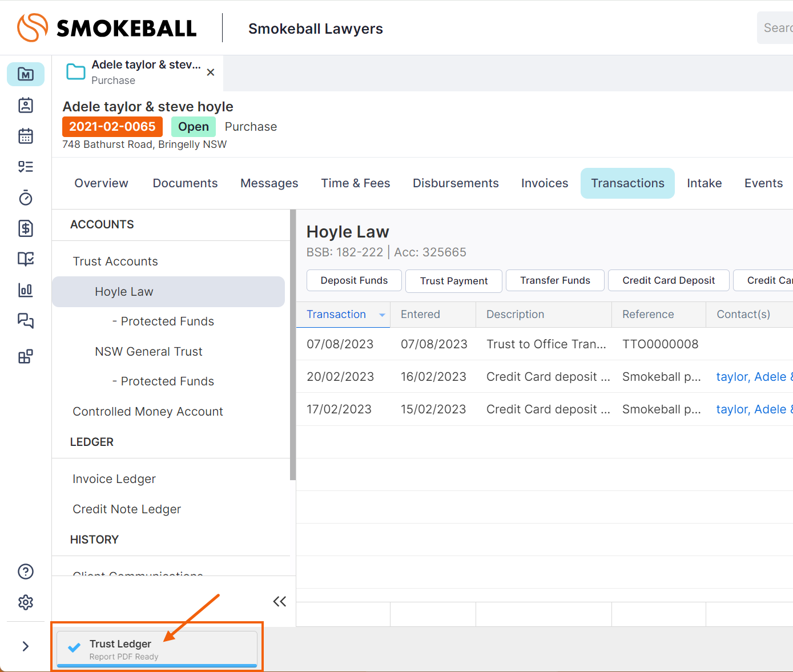The width and height of the screenshot is (793, 672).
Task: Click the LEDGER section heading
Action: click(x=92, y=442)
